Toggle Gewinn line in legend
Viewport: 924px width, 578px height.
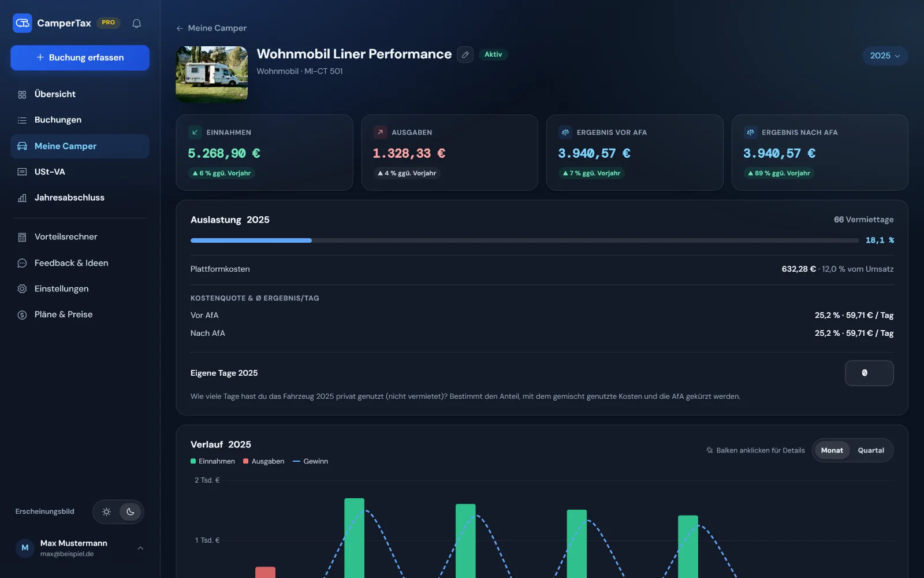tap(310, 461)
